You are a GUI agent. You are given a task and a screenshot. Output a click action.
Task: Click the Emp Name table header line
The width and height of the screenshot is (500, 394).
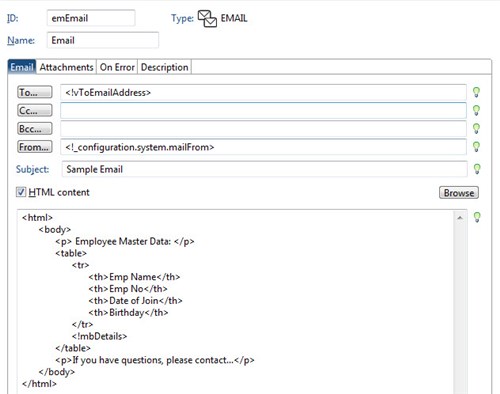click(134, 277)
